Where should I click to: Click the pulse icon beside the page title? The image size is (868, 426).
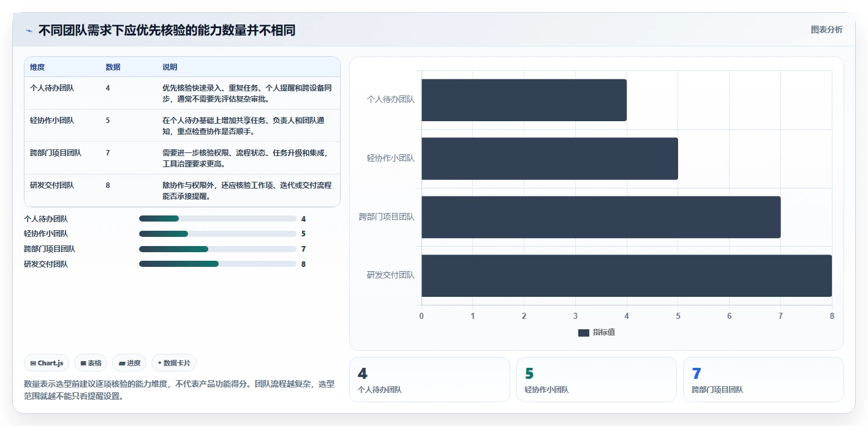29,31
